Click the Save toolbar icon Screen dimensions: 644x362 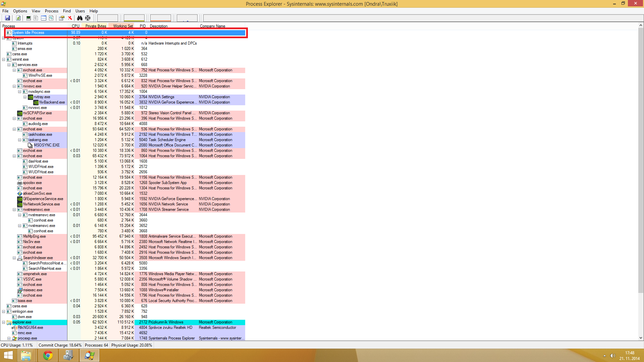pyautogui.click(x=7, y=18)
